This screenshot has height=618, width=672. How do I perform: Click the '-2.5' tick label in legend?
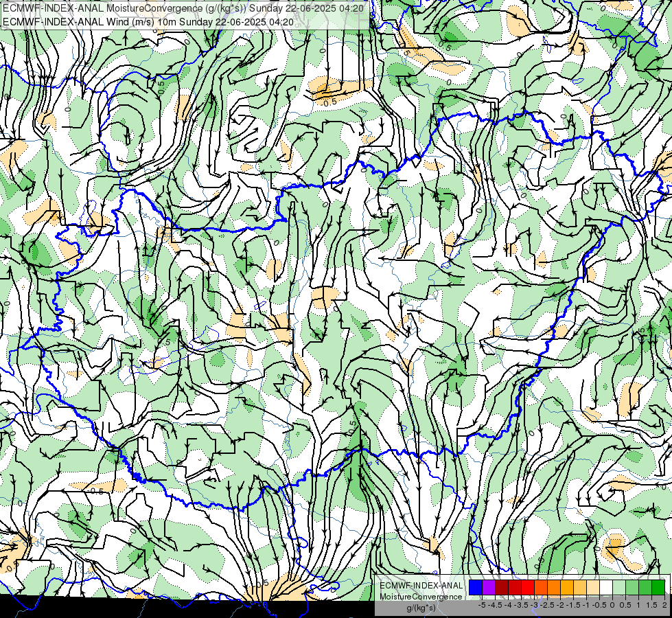pos(548,605)
